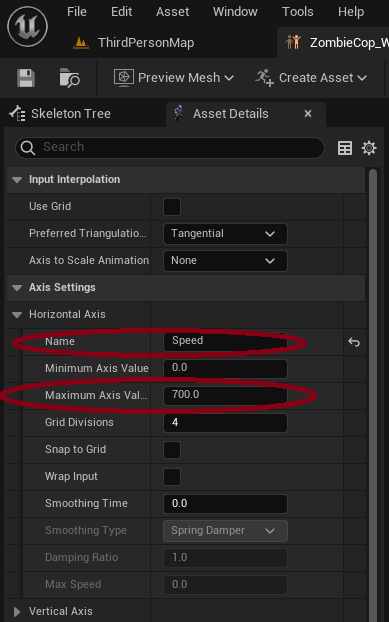Save the asset with the floppy disk icon
This screenshot has height=622, width=389.
[x=26, y=78]
